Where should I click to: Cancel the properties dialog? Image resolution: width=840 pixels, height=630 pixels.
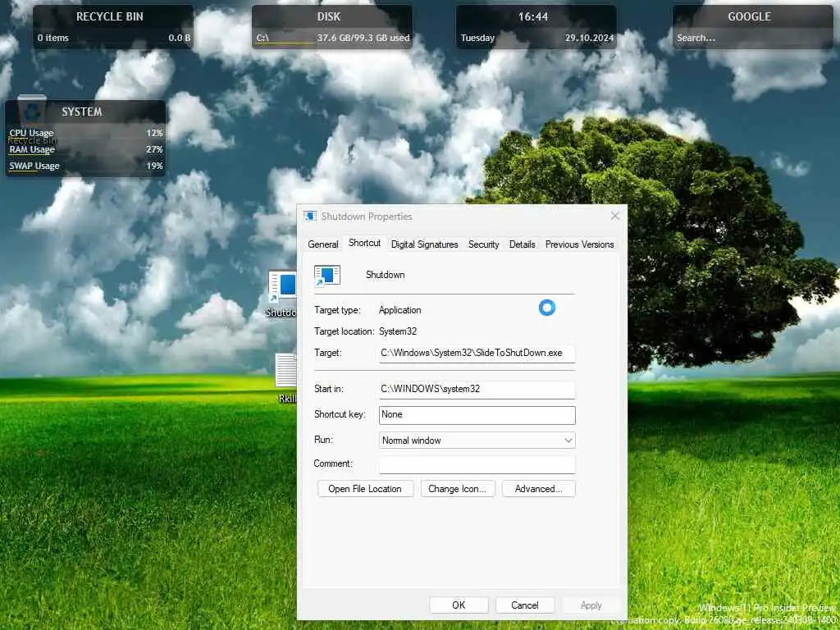click(524, 605)
